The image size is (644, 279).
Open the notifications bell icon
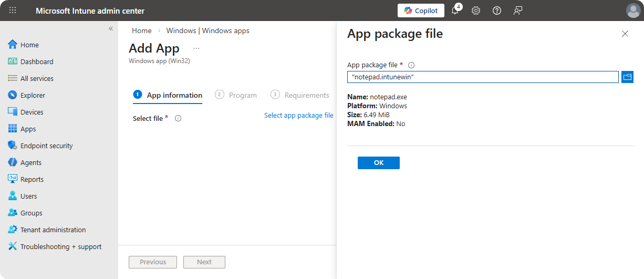[455, 11]
